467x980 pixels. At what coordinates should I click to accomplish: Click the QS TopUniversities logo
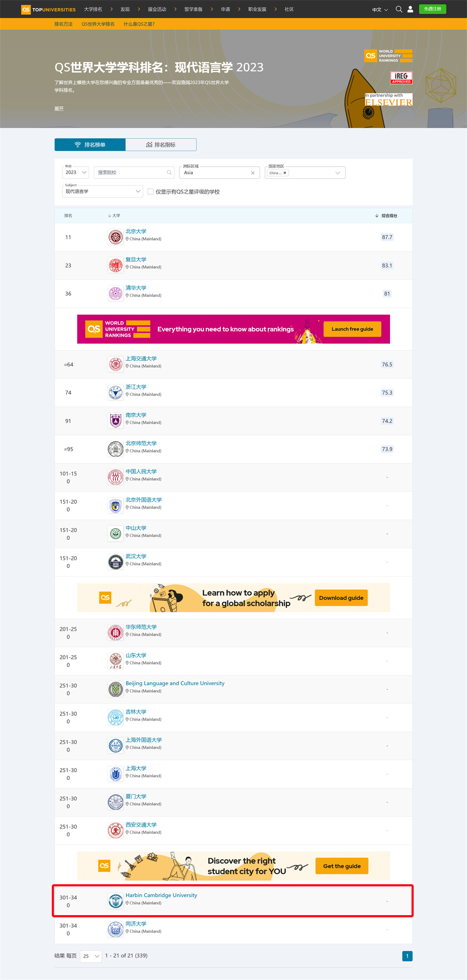[49, 9]
